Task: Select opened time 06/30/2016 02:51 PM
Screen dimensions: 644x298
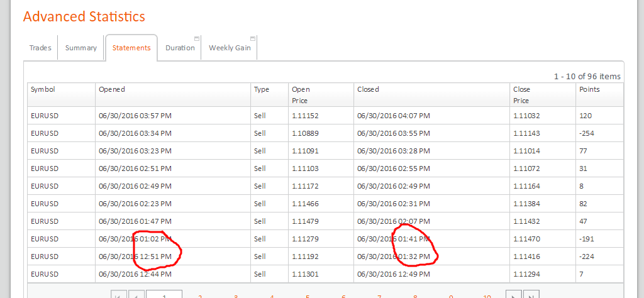Action: point(135,168)
